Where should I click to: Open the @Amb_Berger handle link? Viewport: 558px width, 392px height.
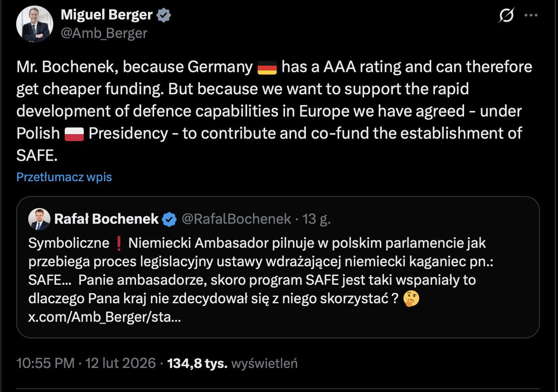tap(104, 33)
